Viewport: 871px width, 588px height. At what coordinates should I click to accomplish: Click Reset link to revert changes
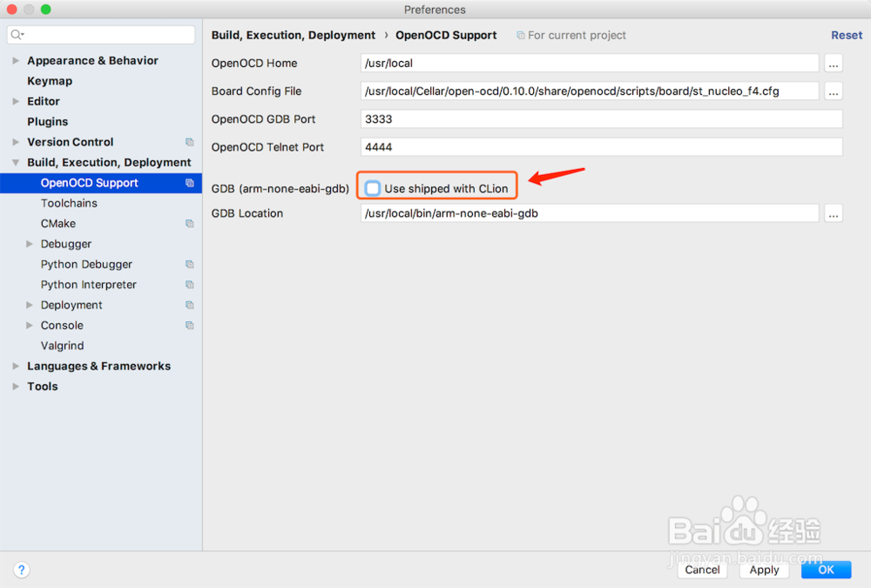tap(847, 35)
